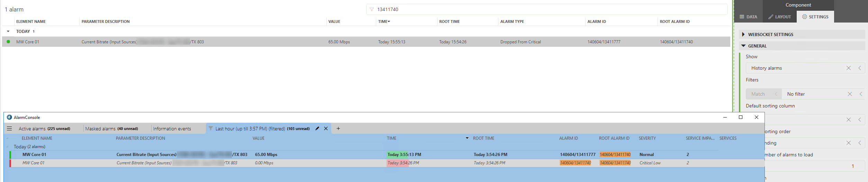Image resolution: width=868 pixels, height=182 pixels.
Task: Sort by TIME column in top table
Action: click(384, 21)
